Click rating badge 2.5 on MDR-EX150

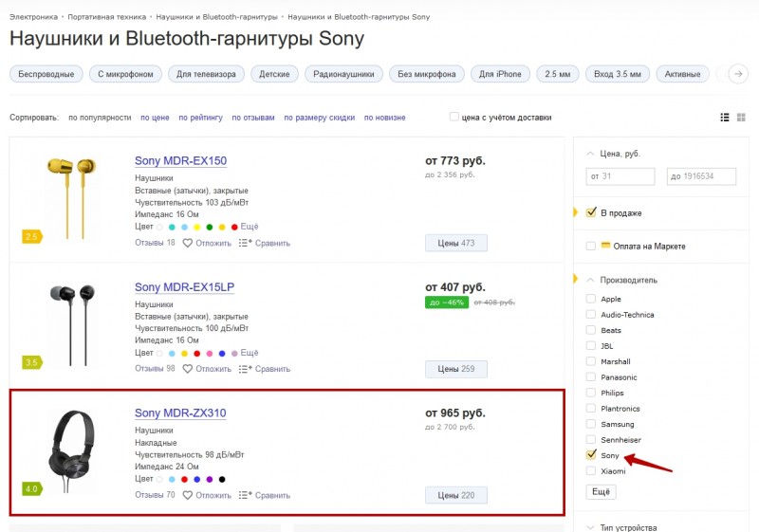click(x=32, y=236)
